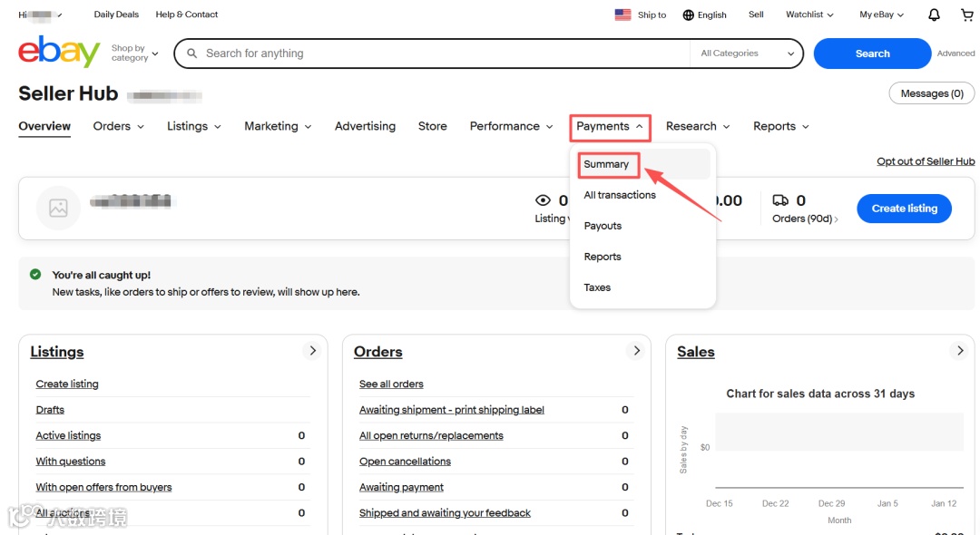Select All transactions in Payments menu

coord(620,195)
